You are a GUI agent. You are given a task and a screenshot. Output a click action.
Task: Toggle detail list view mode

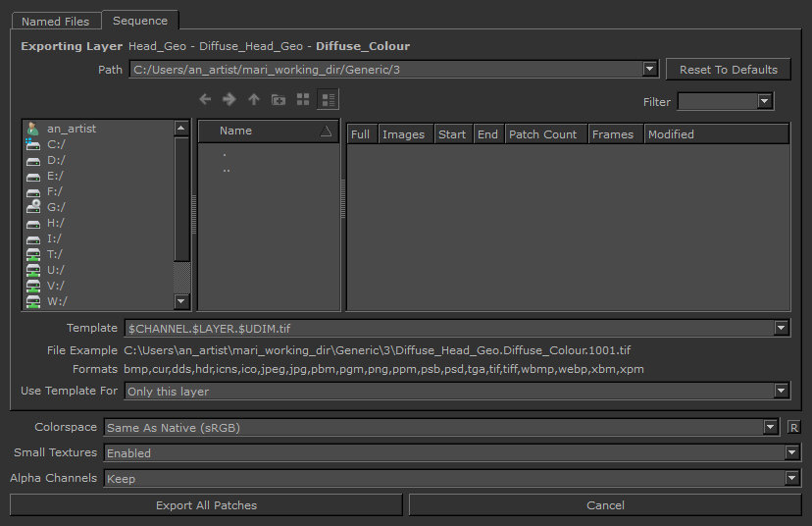click(x=328, y=99)
